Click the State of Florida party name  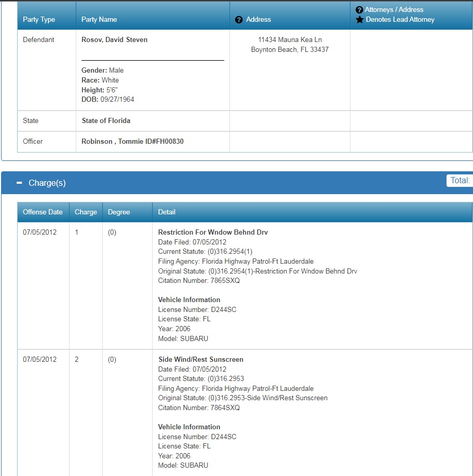pos(106,121)
